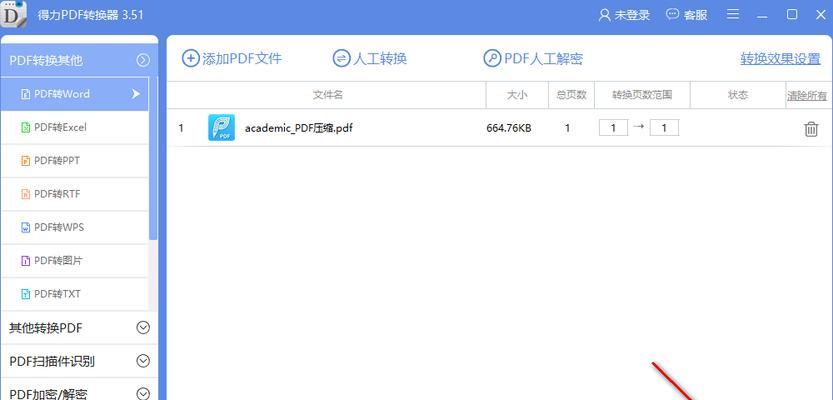Select PDF转Word conversion mode

[x=74, y=94]
